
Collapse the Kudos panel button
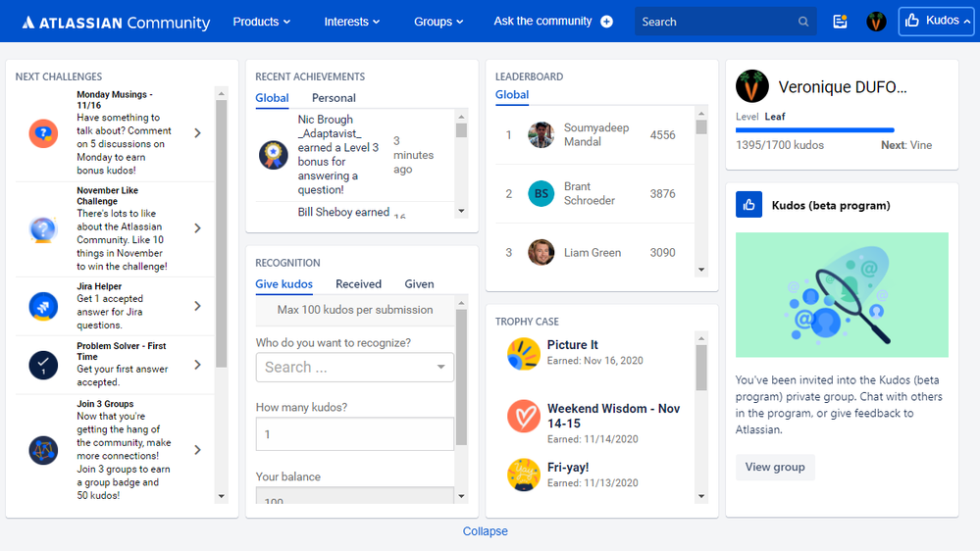tap(936, 22)
